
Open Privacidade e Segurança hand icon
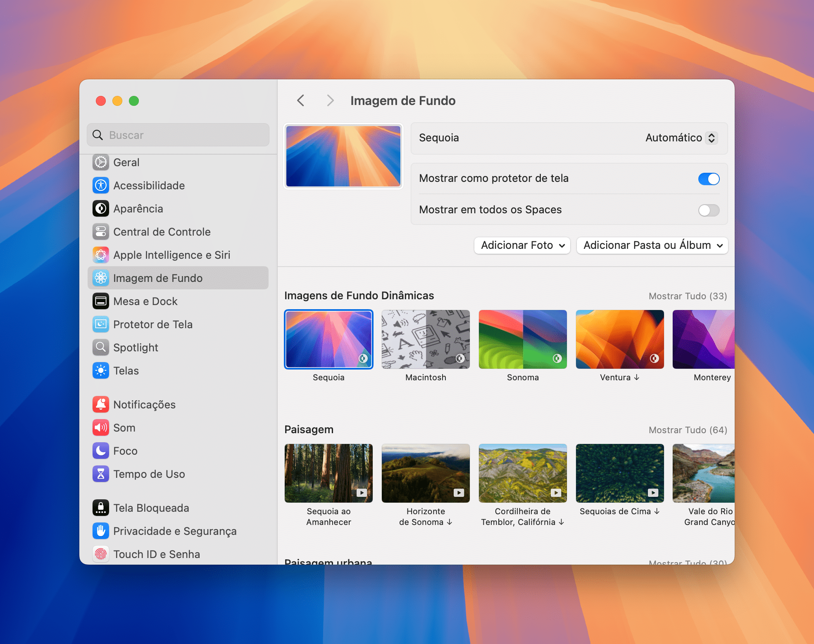(101, 531)
